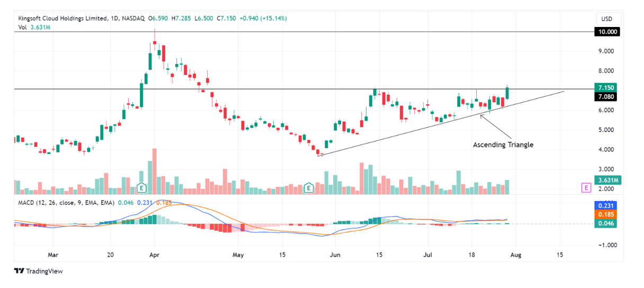Click the 4.000 price scale label

[606, 150]
